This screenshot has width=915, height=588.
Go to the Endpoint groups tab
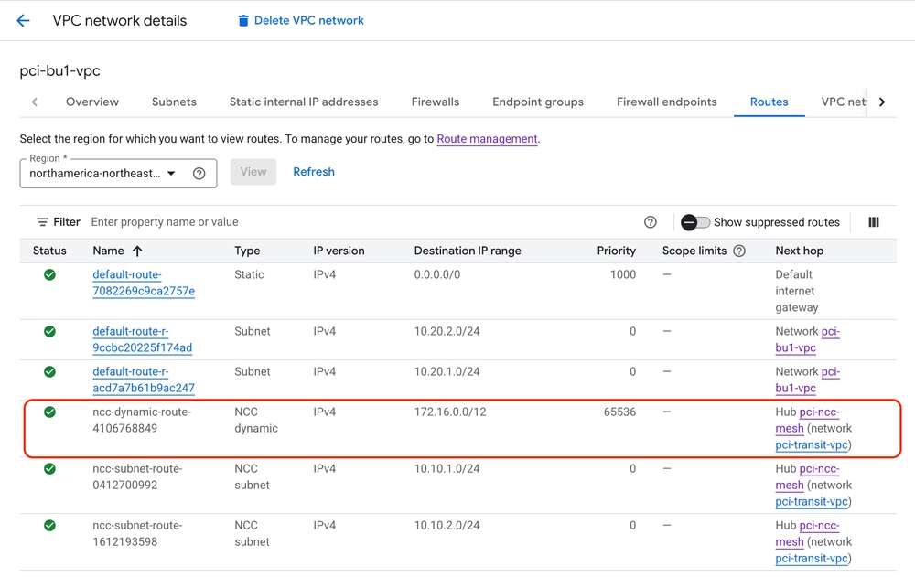[538, 102]
